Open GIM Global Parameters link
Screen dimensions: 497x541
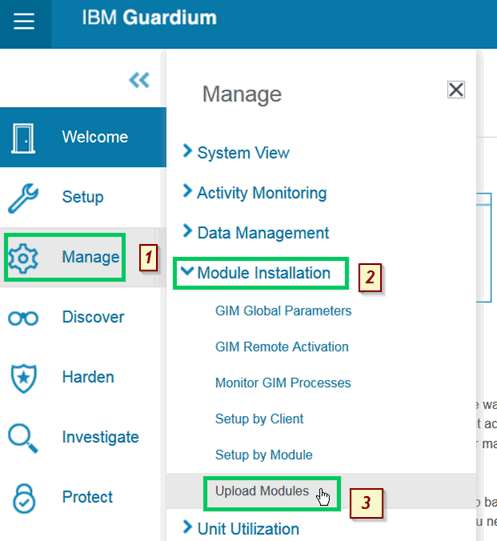click(283, 311)
